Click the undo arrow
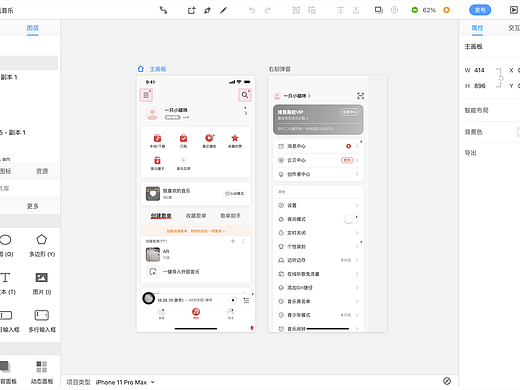The width and height of the screenshot is (520, 390). point(252,10)
